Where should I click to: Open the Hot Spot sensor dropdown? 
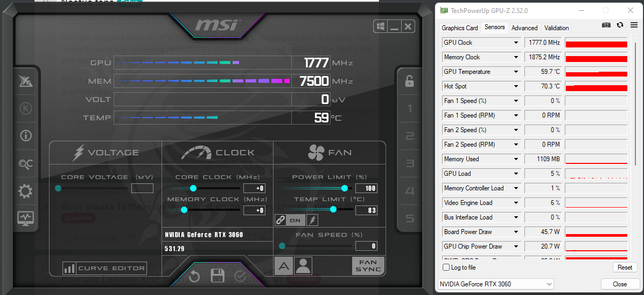point(516,86)
